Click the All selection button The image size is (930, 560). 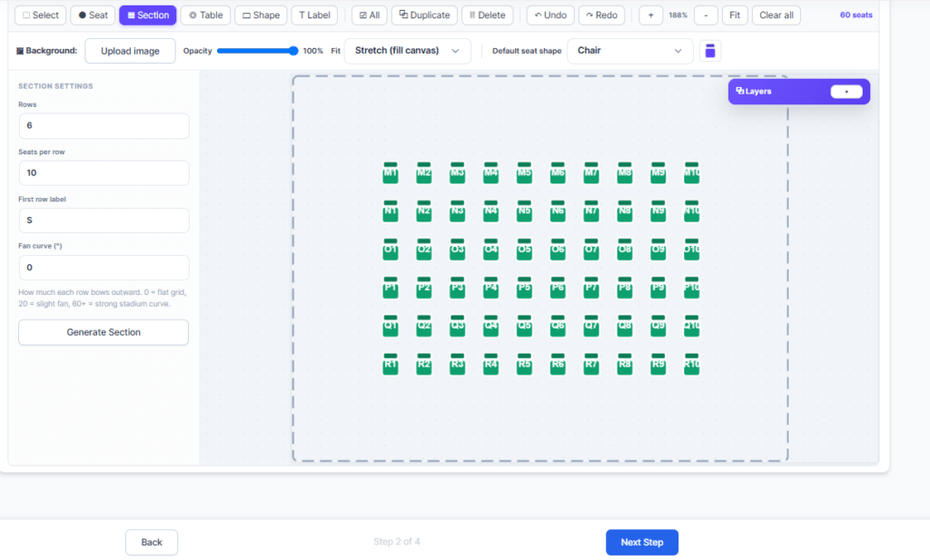[x=370, y=15]
